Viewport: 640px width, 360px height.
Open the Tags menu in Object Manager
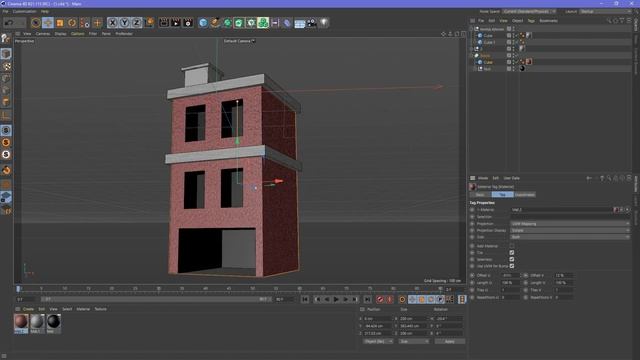[531, 21]
